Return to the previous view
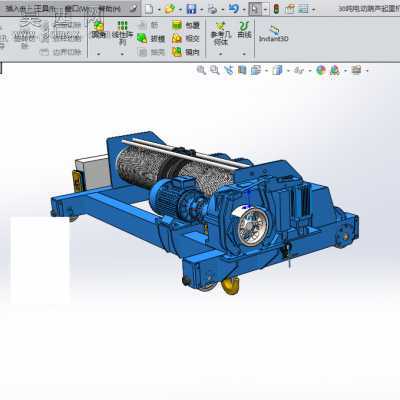 [229, 70]
